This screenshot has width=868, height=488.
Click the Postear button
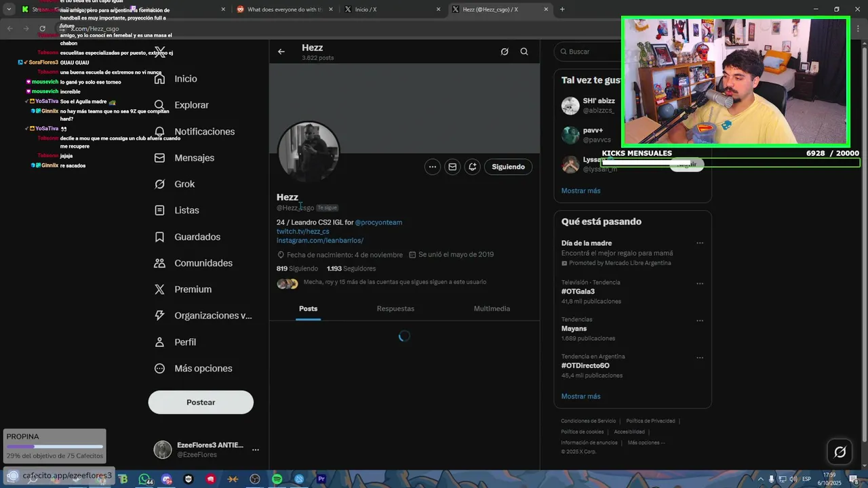coord(201,402)
